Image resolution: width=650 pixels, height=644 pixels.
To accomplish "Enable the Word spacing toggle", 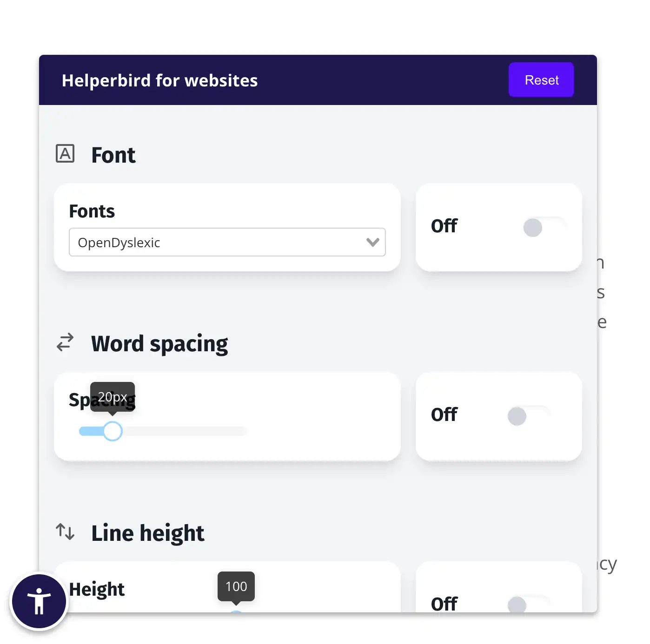I will (529, 416).
